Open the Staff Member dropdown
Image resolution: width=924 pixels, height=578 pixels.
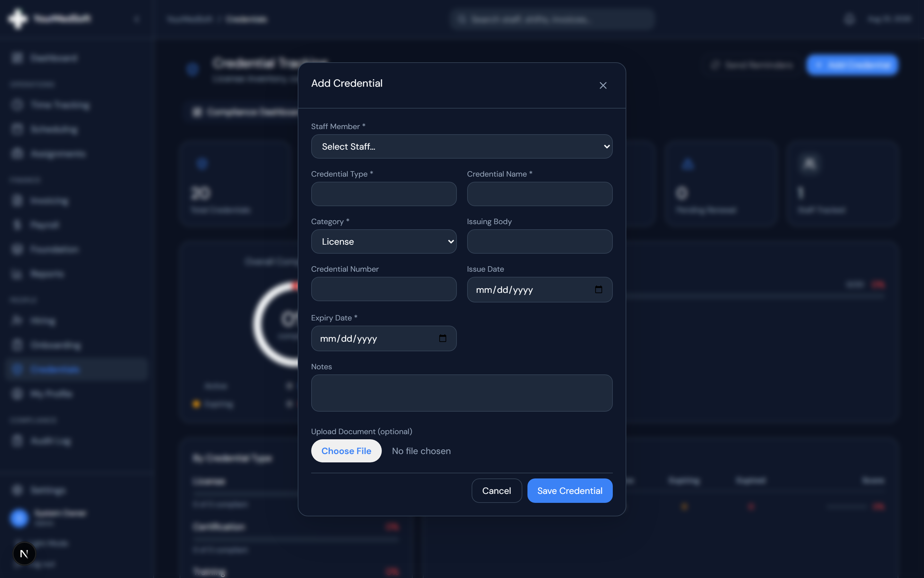462,146
